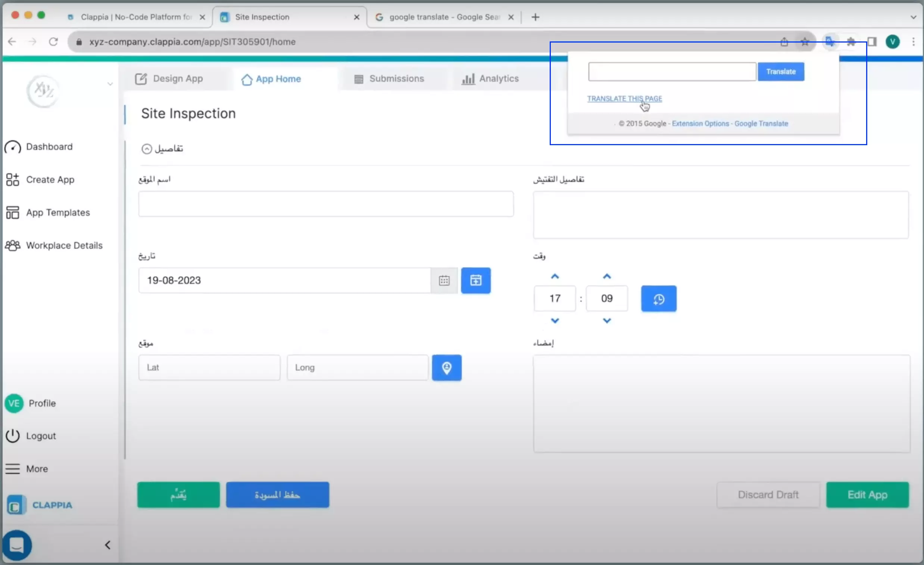Click the Discard Draft button
Viewport: 924px width, 565px height.
(x=768, y=494)
